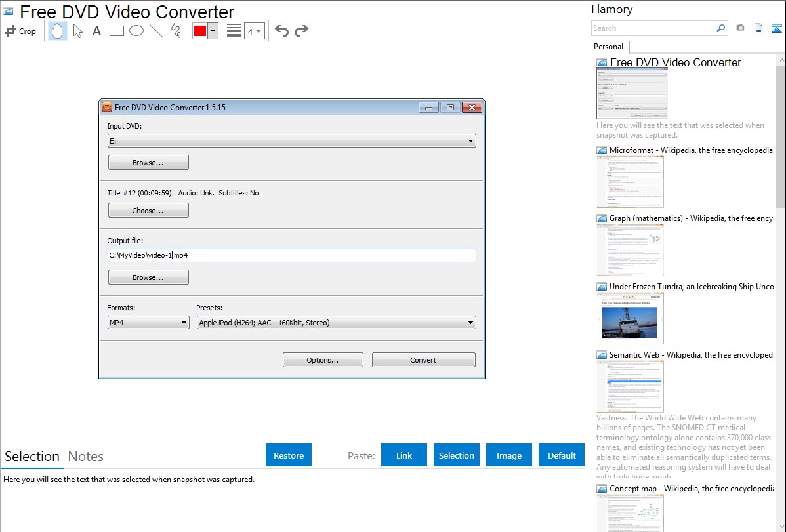Click the Flamory search magnifier icon
The width and height of the screenshot is (786, 532).
tap(720, 28)
